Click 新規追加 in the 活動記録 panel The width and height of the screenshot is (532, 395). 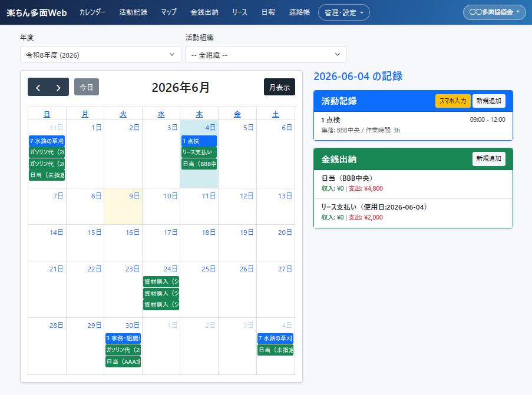click(488, 101)
